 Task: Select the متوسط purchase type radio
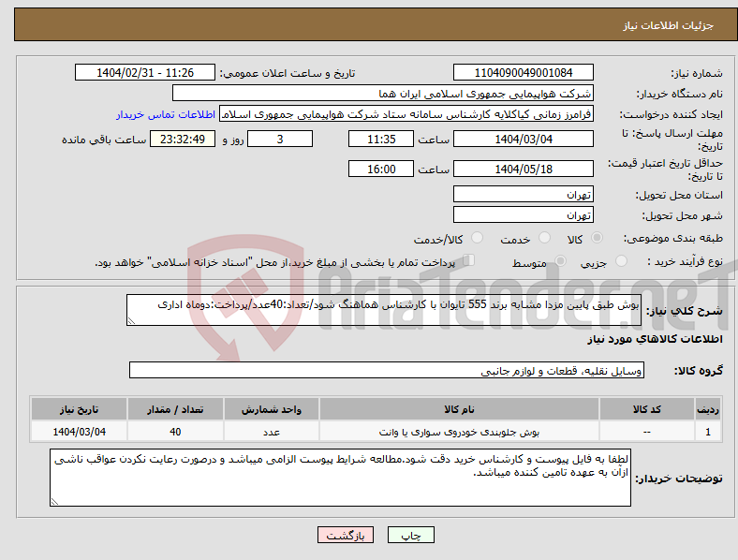tap(560, 260)
